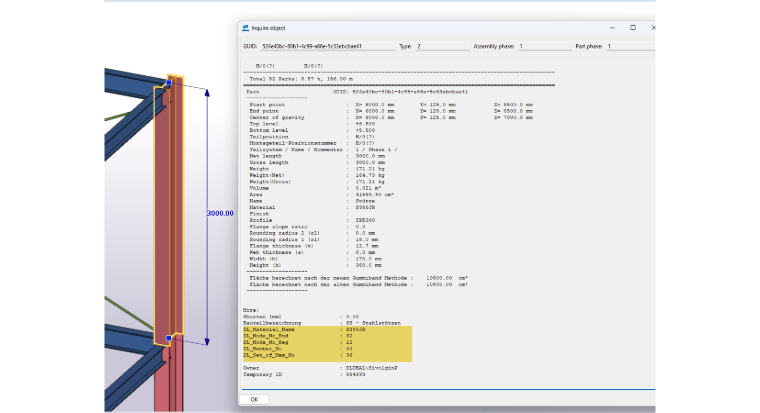The height and width of the screenshot is (413, 760).
Task: Click the 'Gross length' row
Action: tap(317, 162)
